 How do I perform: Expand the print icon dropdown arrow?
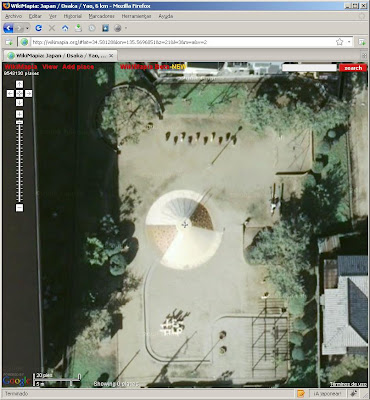click(126, 28)
